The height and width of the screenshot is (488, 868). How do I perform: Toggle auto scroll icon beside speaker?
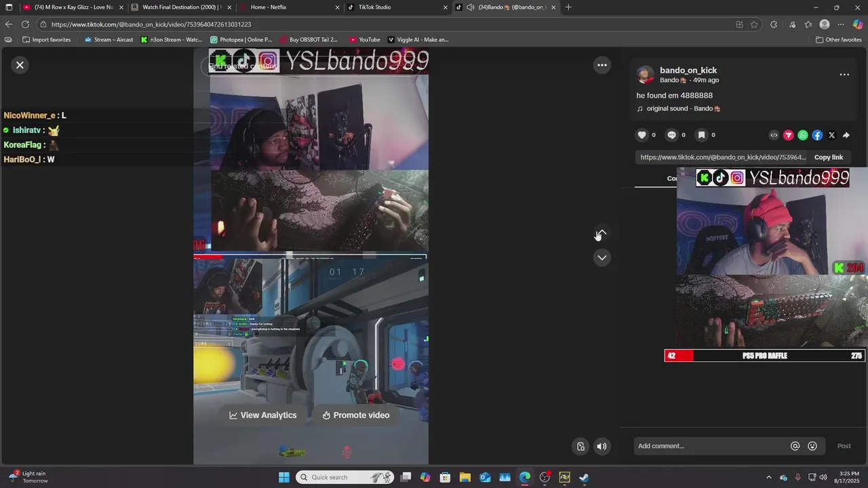coord(580,446)
